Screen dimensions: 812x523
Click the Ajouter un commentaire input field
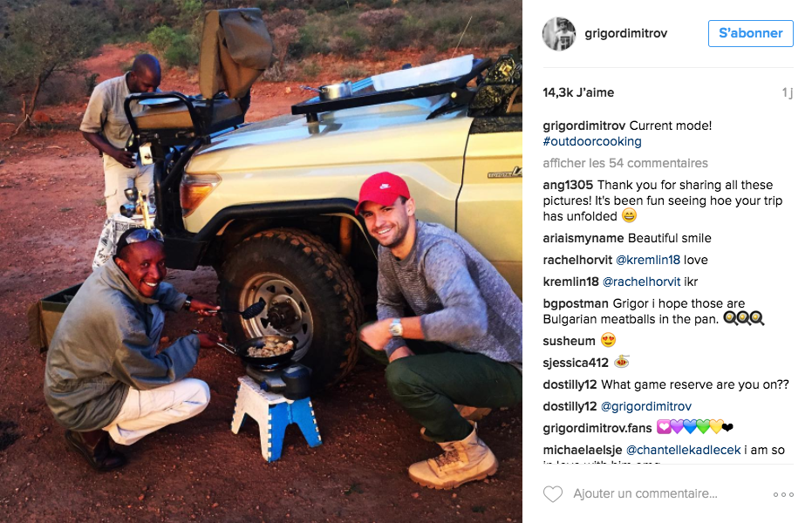[645, 493]
